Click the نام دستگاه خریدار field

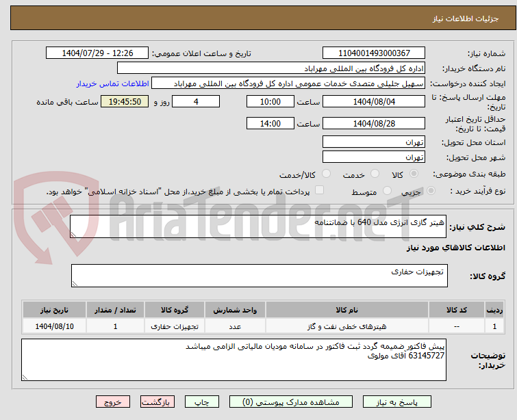[x=271, y=68]
